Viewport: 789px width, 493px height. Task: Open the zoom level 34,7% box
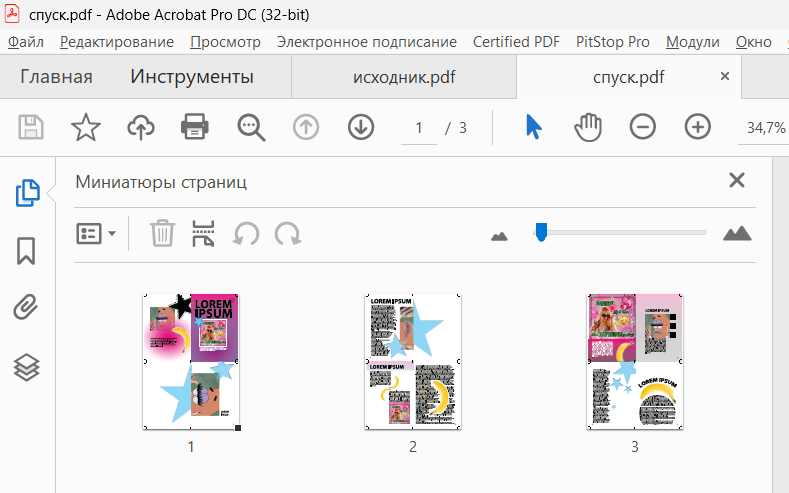coord(765,128)
